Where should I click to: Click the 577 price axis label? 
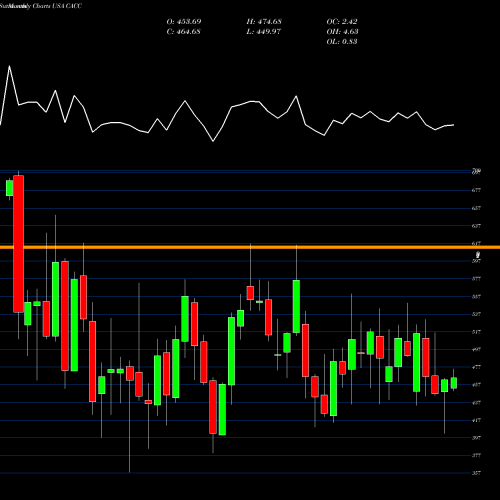tap(476, 279)
